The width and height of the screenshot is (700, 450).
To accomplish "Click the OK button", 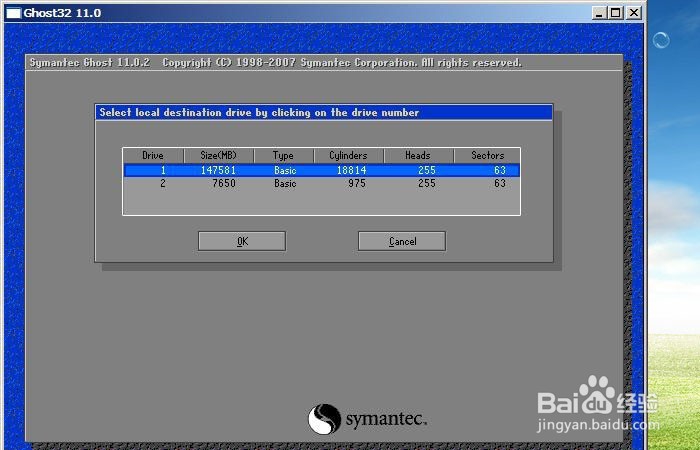I will click(x=242, y=241).
